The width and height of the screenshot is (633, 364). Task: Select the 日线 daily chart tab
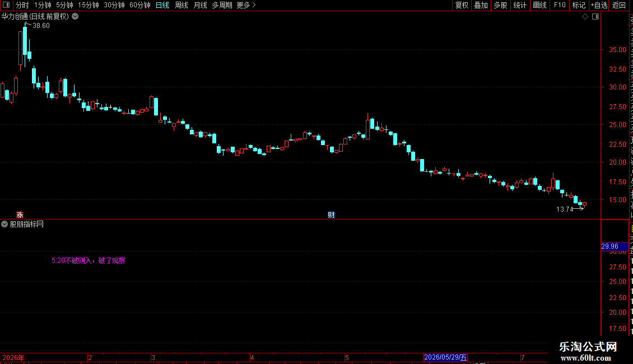pos(162,5)
